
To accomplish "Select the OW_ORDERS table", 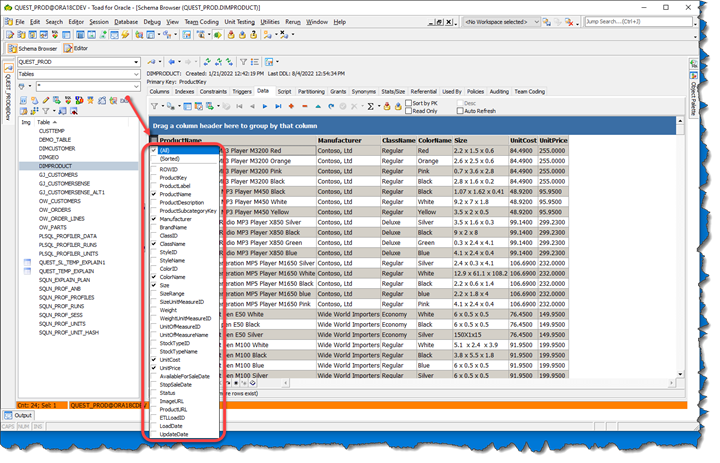I will 55,210.
